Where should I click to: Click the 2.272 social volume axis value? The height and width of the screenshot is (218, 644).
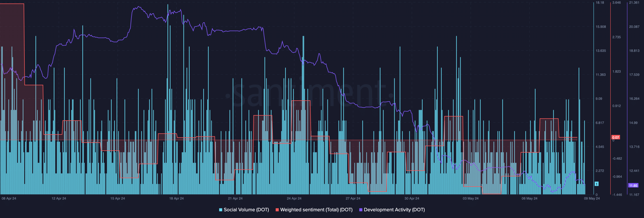[x=600, y=171]
